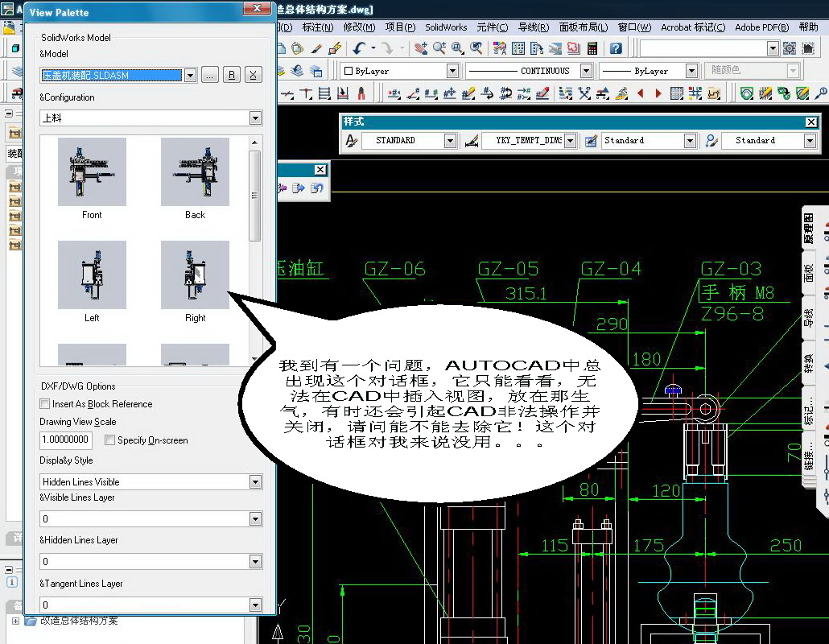Screen dimensions: 829x644
Task: Open the YKY_TEMPT_DIMS dimension style dropdown
Action: 570,141
